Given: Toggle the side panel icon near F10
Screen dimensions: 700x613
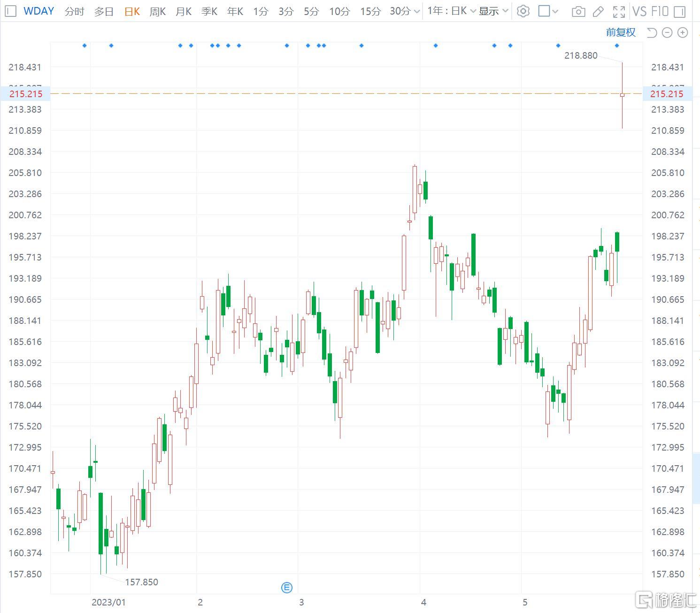Looking at the screenshot, I should [680, 11].
